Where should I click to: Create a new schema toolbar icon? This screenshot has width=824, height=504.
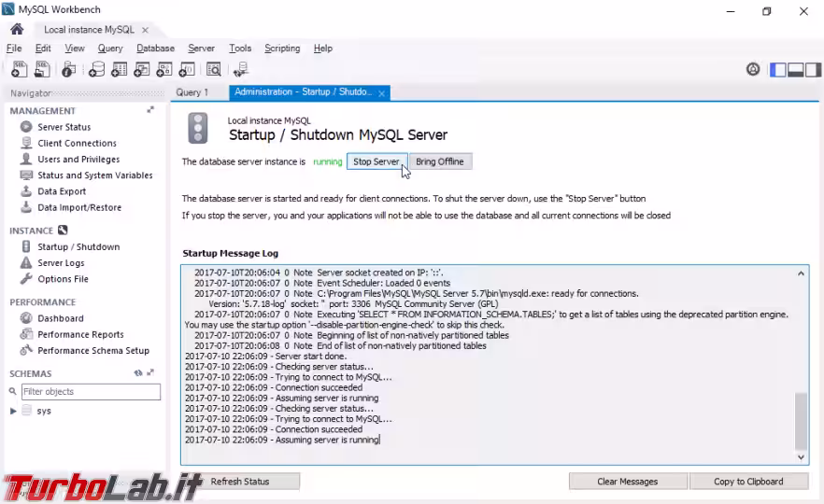click(x=96, y=69)
